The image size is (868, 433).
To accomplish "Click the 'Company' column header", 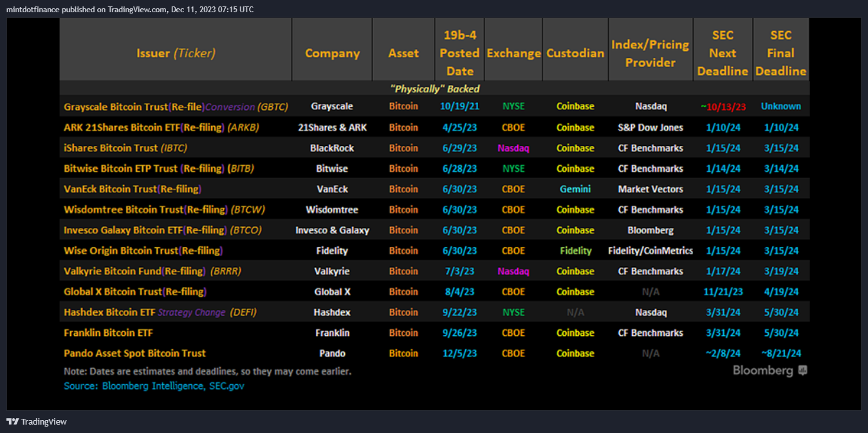I will [332, 53].
